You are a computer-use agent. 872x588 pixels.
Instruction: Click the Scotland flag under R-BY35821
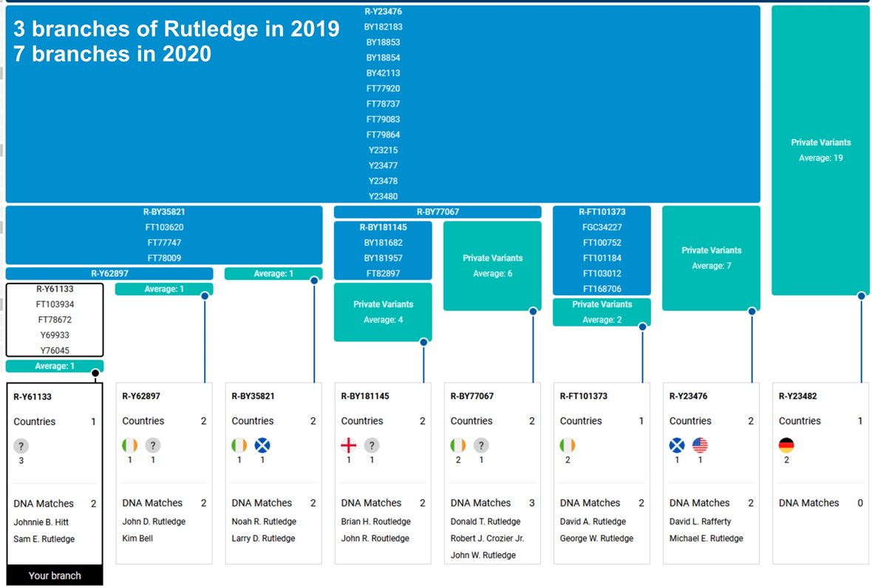262,445
